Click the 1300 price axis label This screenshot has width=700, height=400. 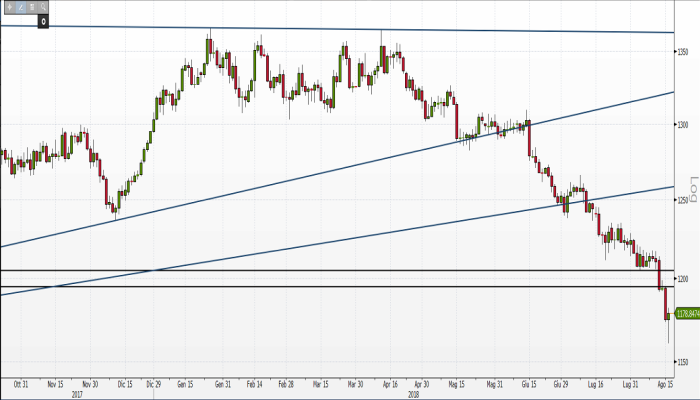click(x=685, y=125)
